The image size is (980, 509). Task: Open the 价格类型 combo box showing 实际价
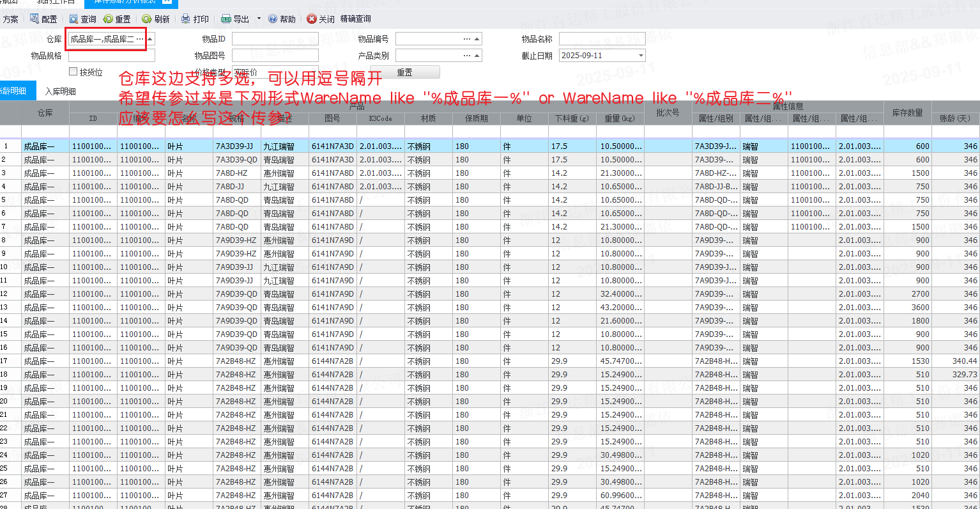275,72
